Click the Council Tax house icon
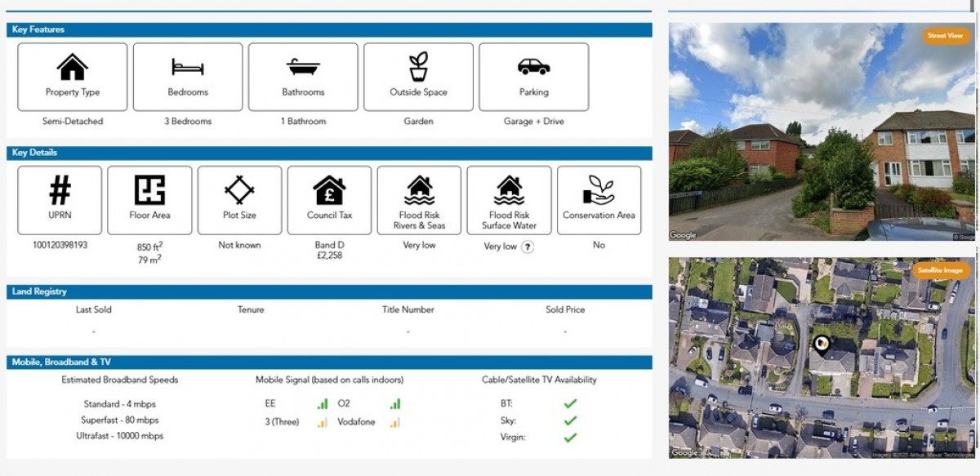The height and width of the screenshot is (476, 980). pos(328,194)
